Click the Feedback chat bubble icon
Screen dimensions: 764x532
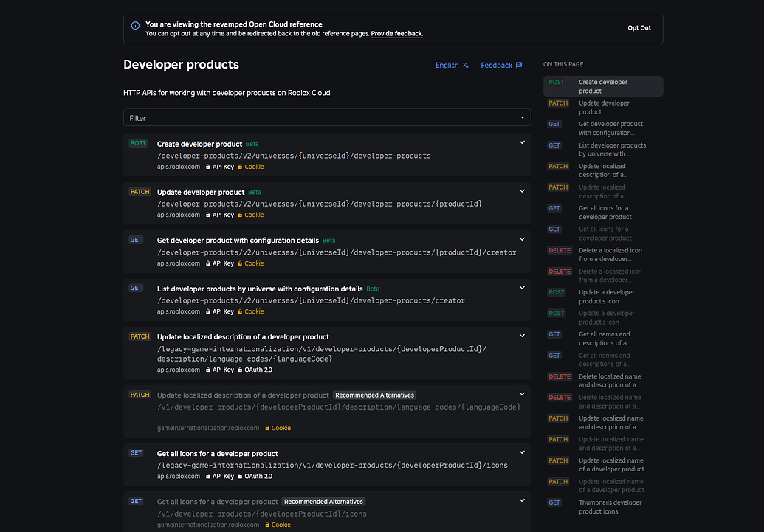pyautogui.click(x=519, y=65)
